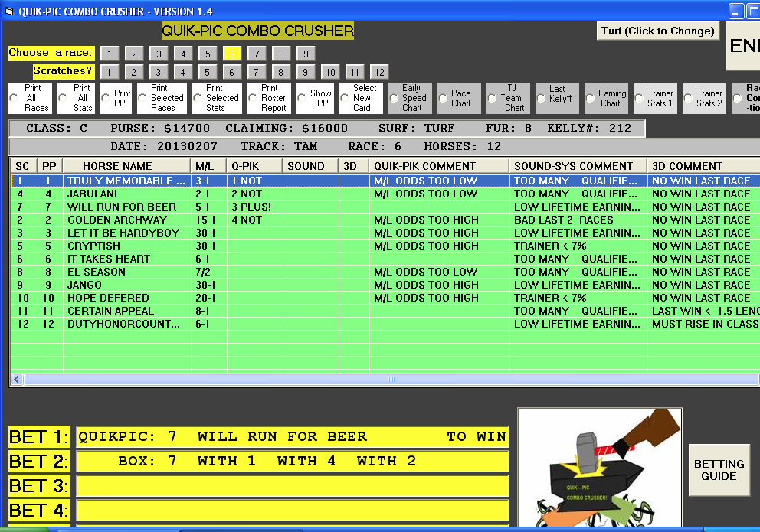Click the app icon in title bar
The height and width of the screenshot is (532, 760).
pyautogui.click(x=9, y=11)
